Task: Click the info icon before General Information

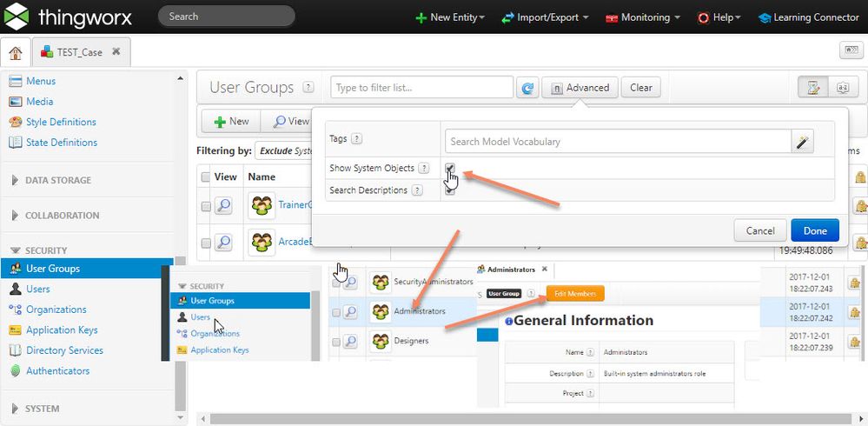Action: point(509,321)
